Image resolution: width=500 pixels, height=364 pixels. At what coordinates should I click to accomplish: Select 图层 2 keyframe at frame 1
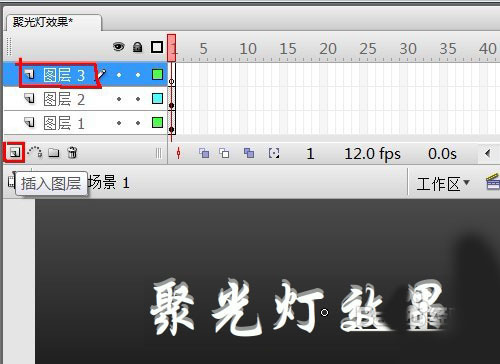coord(172,99)
